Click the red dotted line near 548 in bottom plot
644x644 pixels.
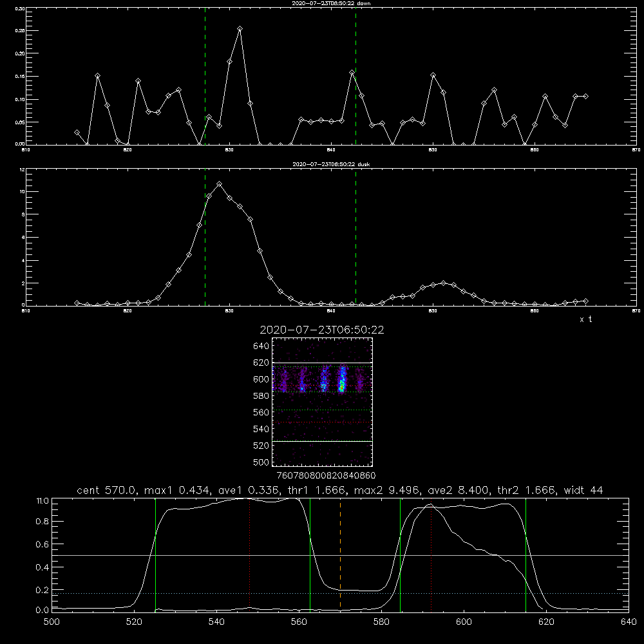pos(249,555)
